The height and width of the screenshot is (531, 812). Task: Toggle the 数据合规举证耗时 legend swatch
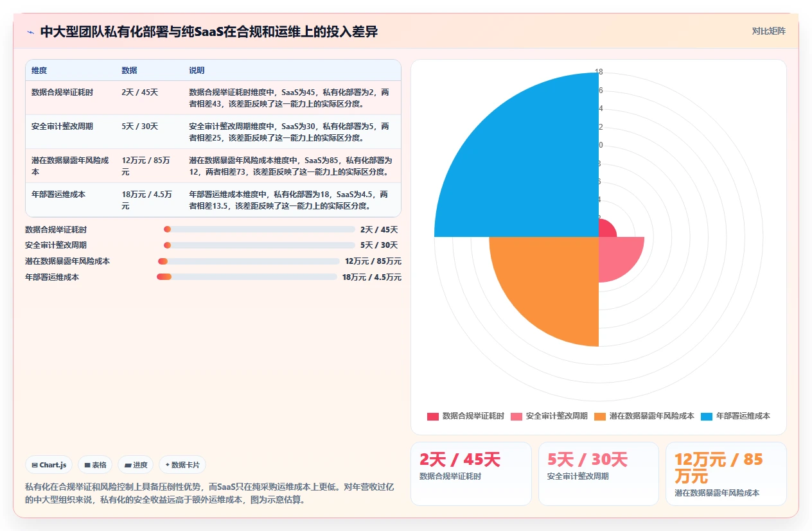pos(433,416)
